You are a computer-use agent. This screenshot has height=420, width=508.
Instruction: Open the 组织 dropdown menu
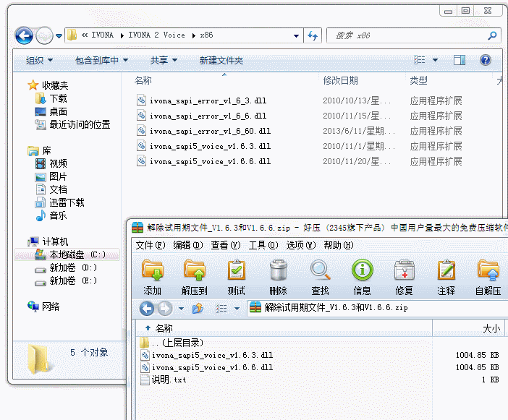[x=39, y=60]
